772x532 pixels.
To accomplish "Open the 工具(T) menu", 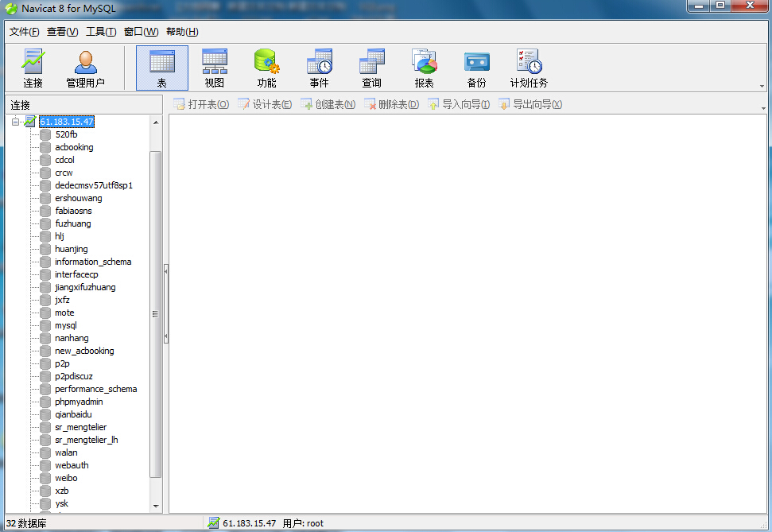I will tap(101, 32).
